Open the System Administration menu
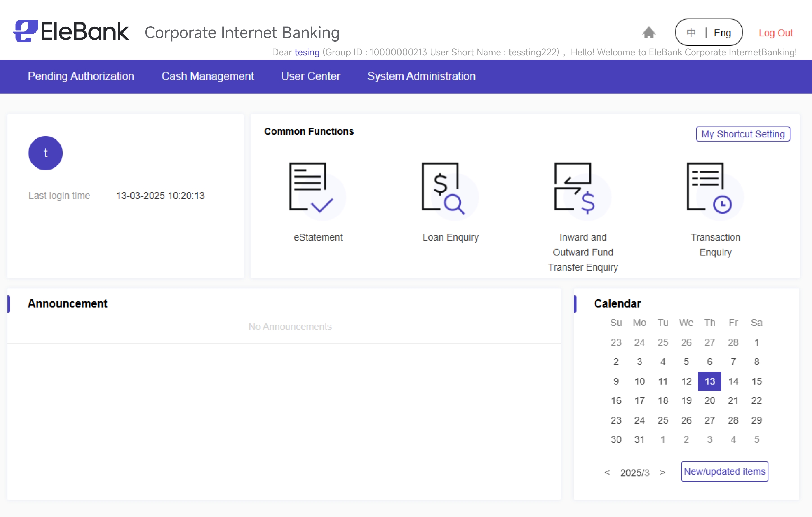812x517 pixels. point(421,76)
